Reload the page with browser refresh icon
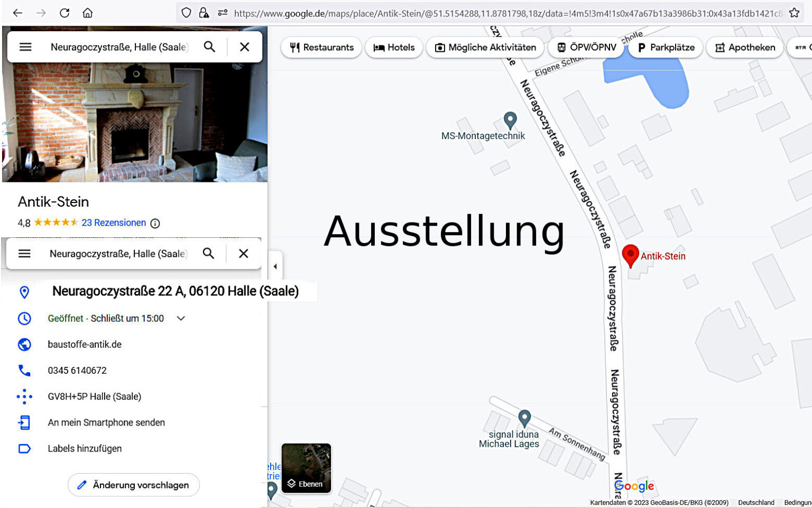Image resolution: width=812 pixels, height=508 pixels. click(x=64, y=13)
